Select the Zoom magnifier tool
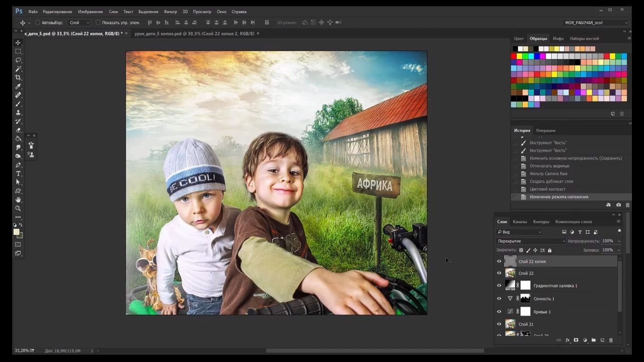Screen dimensions: 644x362 [x=18, y=208]
